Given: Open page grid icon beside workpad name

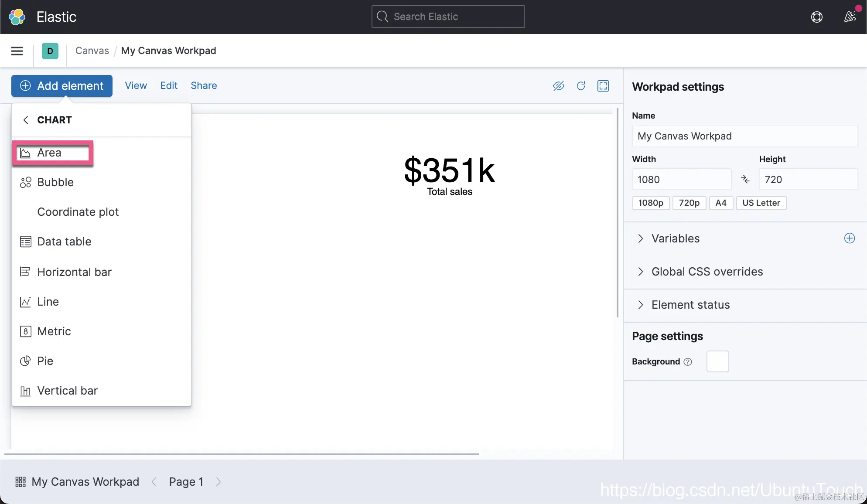Looking at the screenshot, I should (x=20, y=482).
